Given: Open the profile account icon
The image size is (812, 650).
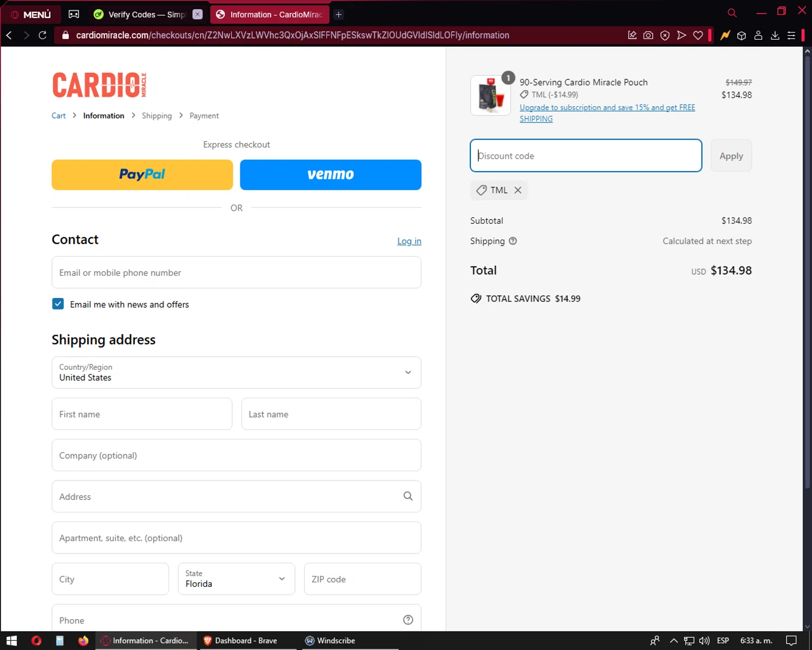Looking at the screenshot, I should (x=758, y=35).
